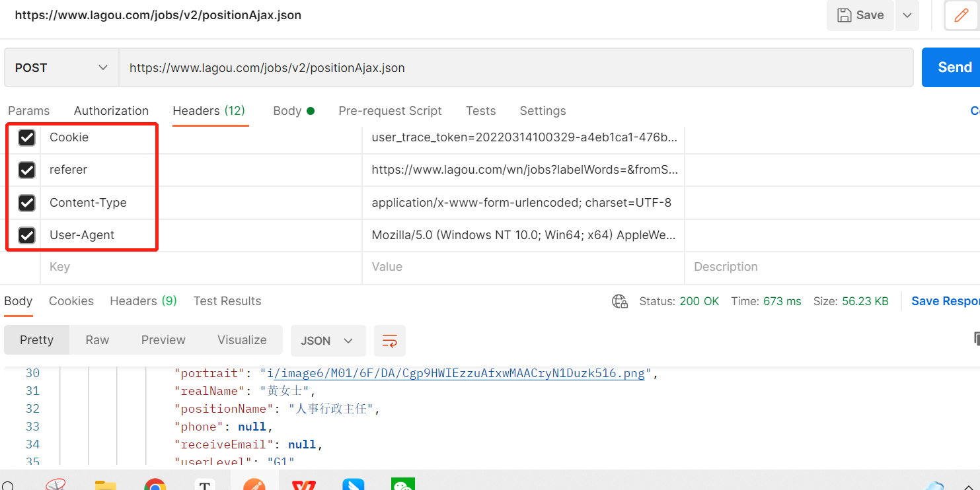This screenshot has width=980, height=490.
Task: Click the Content-Type header value cell
Action: pyautogui.click(x=523, y=203)
